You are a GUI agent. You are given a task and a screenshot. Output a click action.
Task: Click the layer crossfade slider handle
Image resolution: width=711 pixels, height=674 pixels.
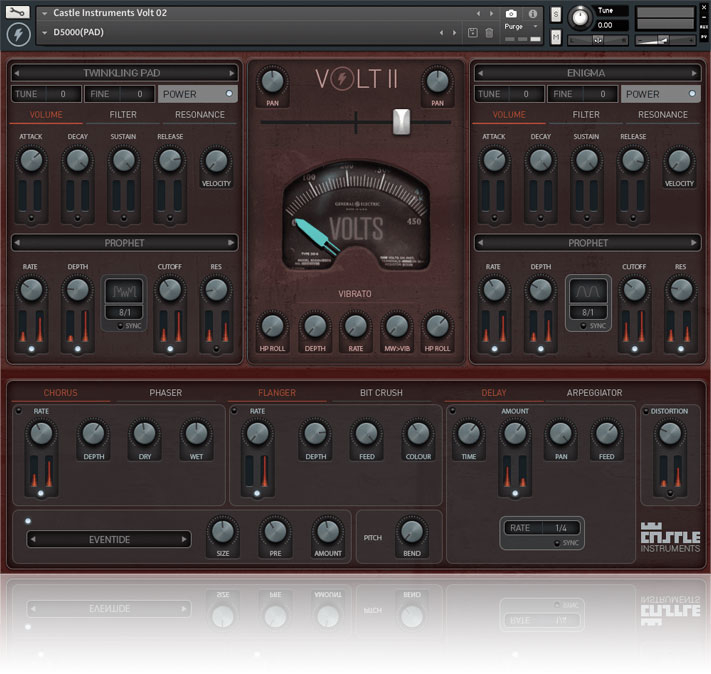pyautogui.click(x=401, y=122)
